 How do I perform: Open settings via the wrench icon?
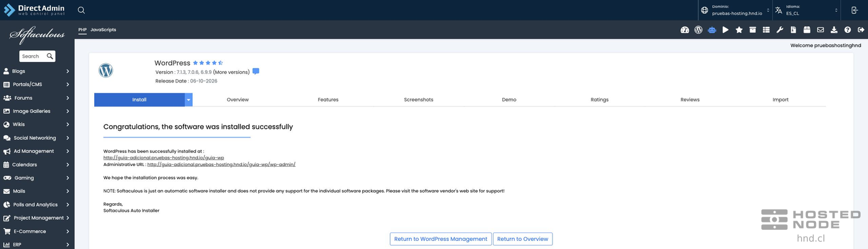[780, 30]
